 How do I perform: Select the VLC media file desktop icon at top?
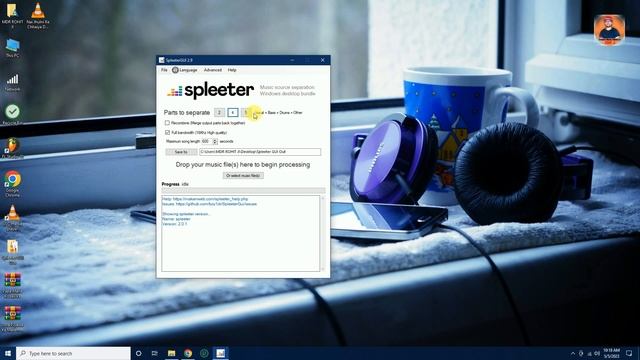38,16
